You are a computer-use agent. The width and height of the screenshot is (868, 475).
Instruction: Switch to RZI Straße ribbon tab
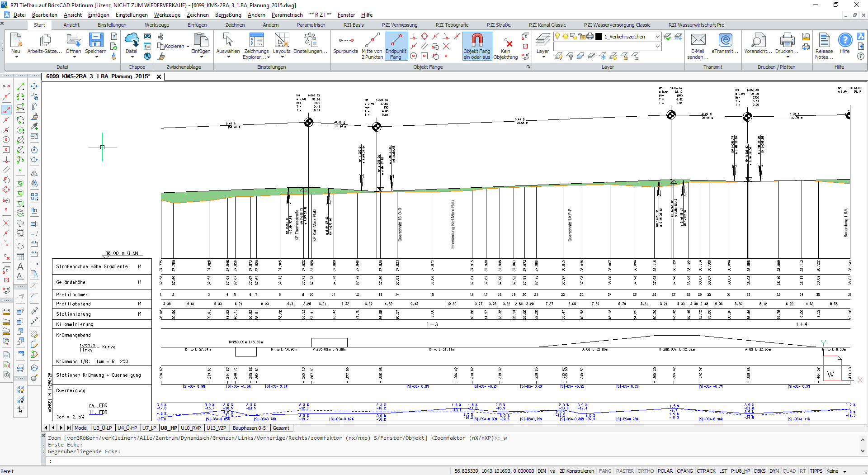pyautogui.click(x=498, y=25)
